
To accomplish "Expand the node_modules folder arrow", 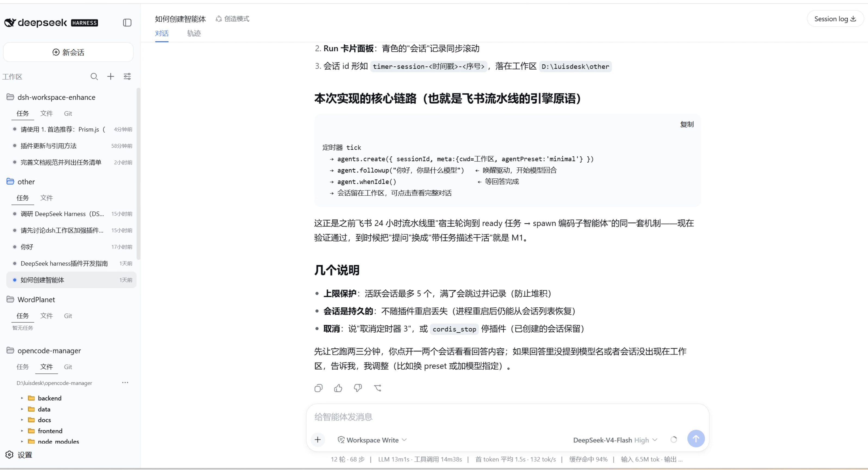I will 22,441.
